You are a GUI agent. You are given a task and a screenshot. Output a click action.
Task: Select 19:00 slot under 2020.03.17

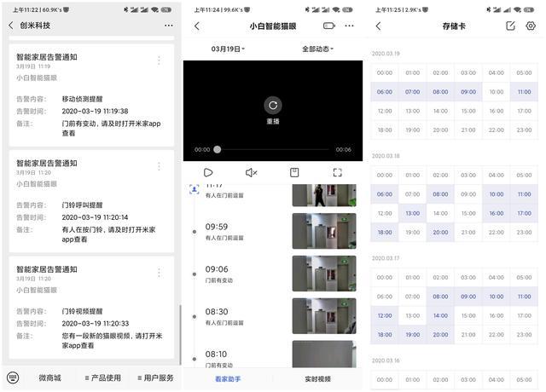[413, 335]
